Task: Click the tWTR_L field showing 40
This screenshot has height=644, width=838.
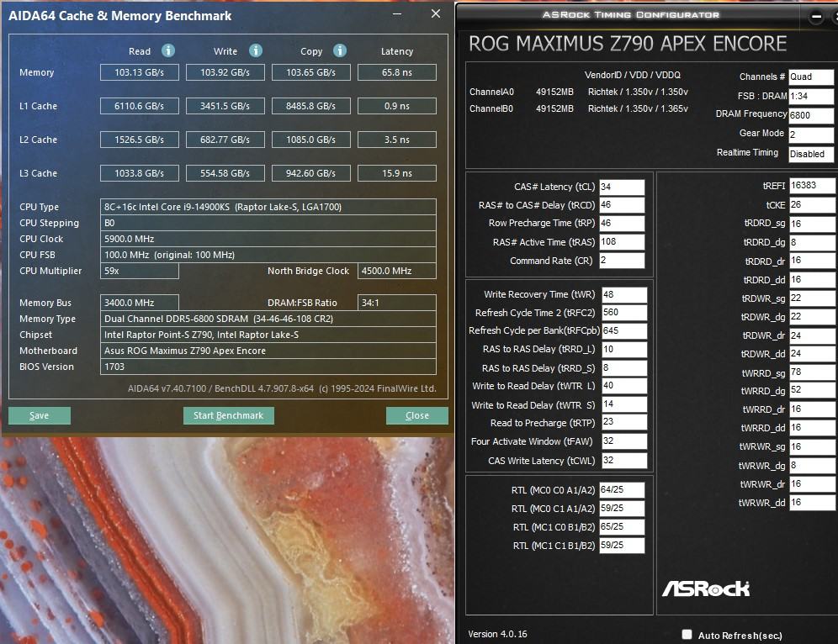Action: pos(624,386)
